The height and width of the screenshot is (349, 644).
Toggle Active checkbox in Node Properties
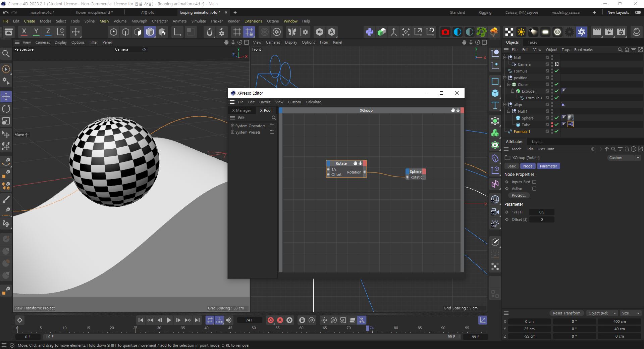click(534, 189)
